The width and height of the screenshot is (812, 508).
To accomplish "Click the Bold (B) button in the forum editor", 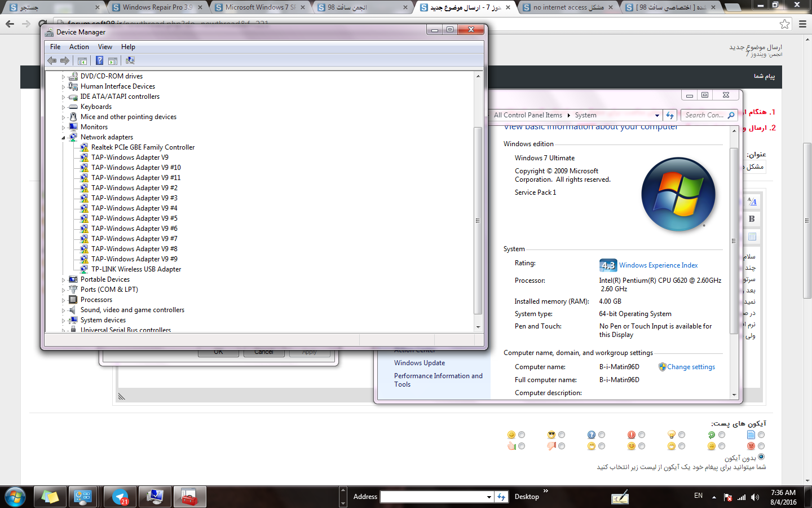I will coord(752,219).
